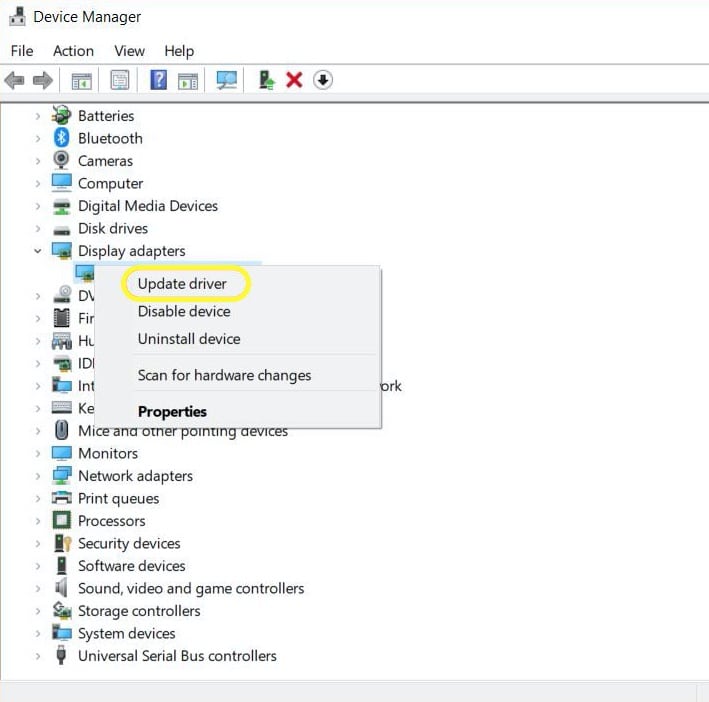Viewport: 709px width, 702px height.
Task: Select the Bluetooth label
Action: coord(110,138)
